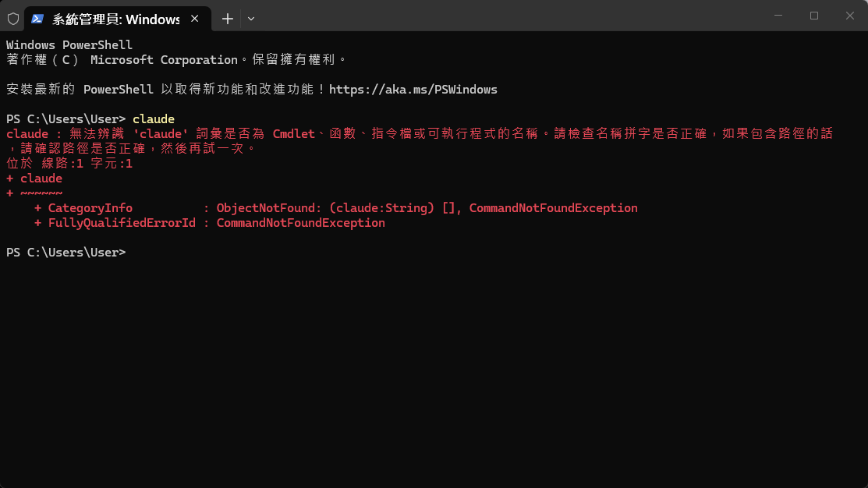The image size is (868, 488).
Task: Open the https://aka.ms/PSWindows link
Action: click(x=413, y=89)
